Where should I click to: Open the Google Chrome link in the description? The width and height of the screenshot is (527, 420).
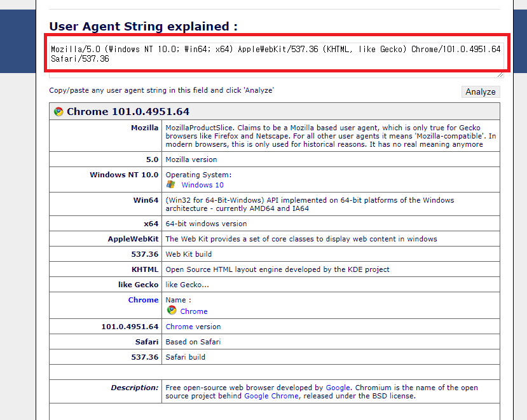click(271, 396)
